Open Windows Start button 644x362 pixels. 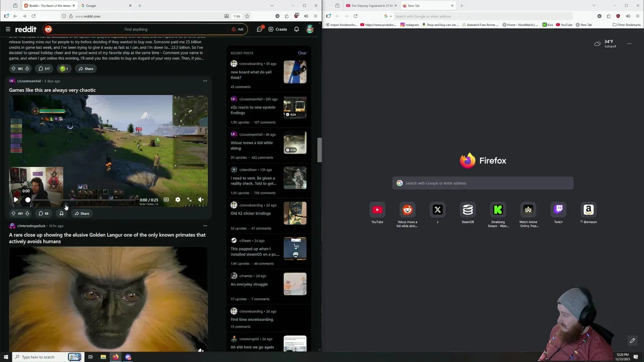(6, 357)
